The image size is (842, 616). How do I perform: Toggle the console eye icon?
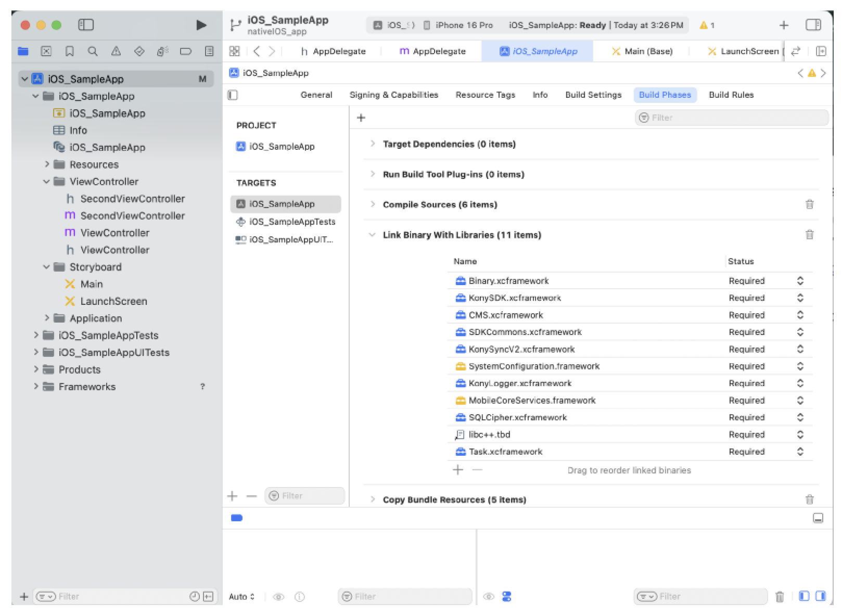pyautogui.click(x=489, y=597)
